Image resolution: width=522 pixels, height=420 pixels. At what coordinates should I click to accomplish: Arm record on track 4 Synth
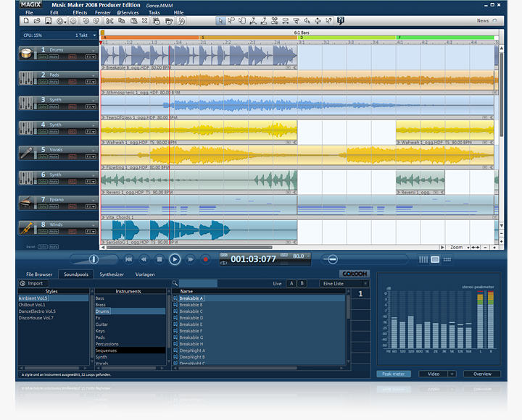click(x=72, y=132)
